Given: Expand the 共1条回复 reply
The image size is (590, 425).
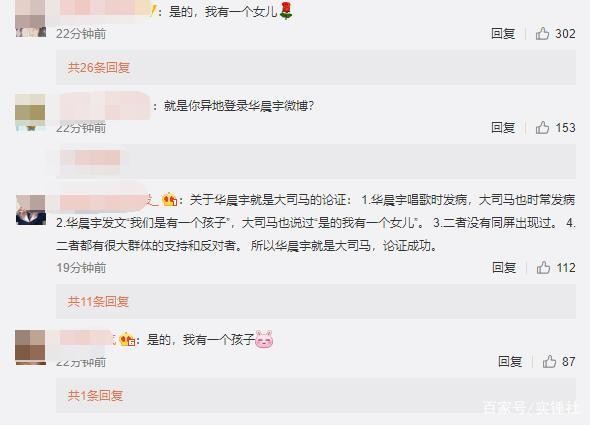Looking at the screenshot, I should 95,395.
